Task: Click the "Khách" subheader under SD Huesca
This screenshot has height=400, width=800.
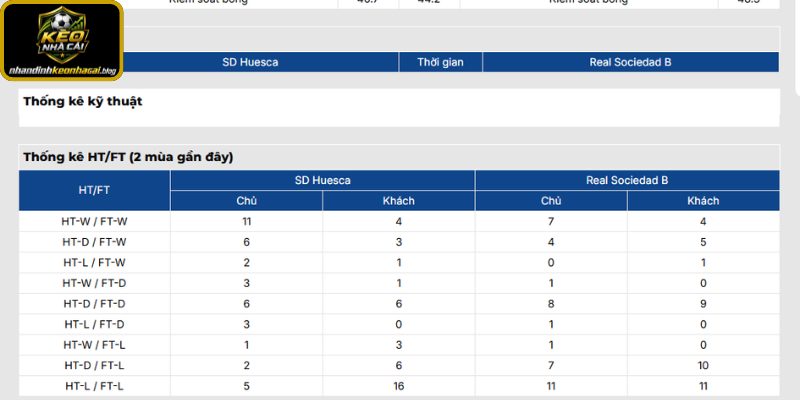Action: tap(398, 201)
